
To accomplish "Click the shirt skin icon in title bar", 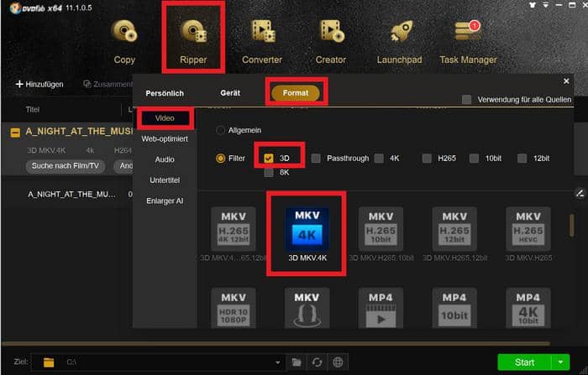I will pyautogui.click(x=532, y=5).
